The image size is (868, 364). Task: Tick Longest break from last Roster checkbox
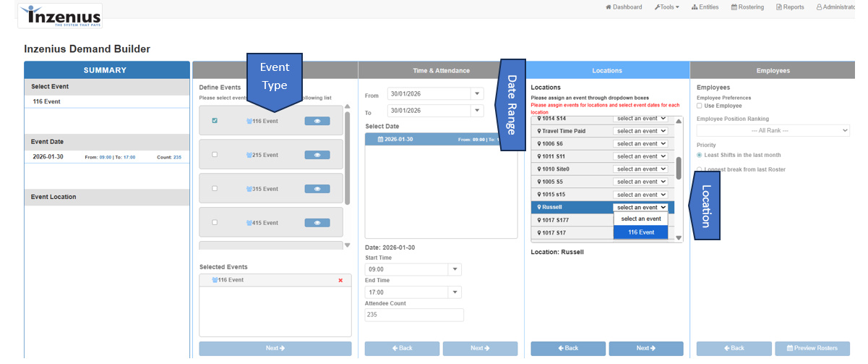pos(700,169)
